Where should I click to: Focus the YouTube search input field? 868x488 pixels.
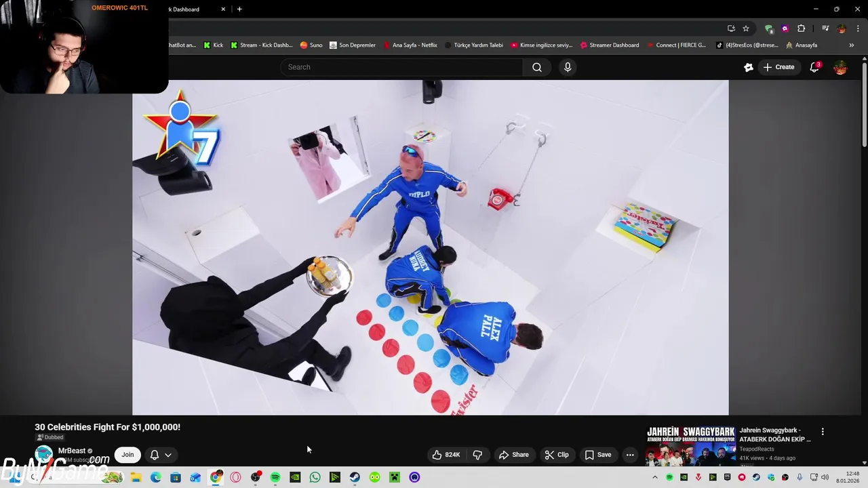(x=401, y=67)
